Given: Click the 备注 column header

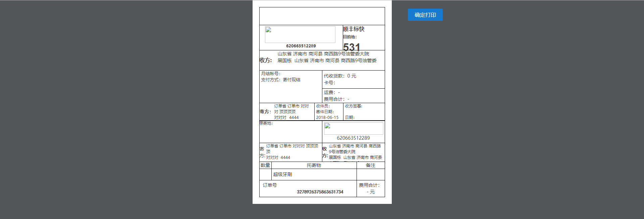Looking at the screenshot, I should pyautogui.click(x=371, y=165).
